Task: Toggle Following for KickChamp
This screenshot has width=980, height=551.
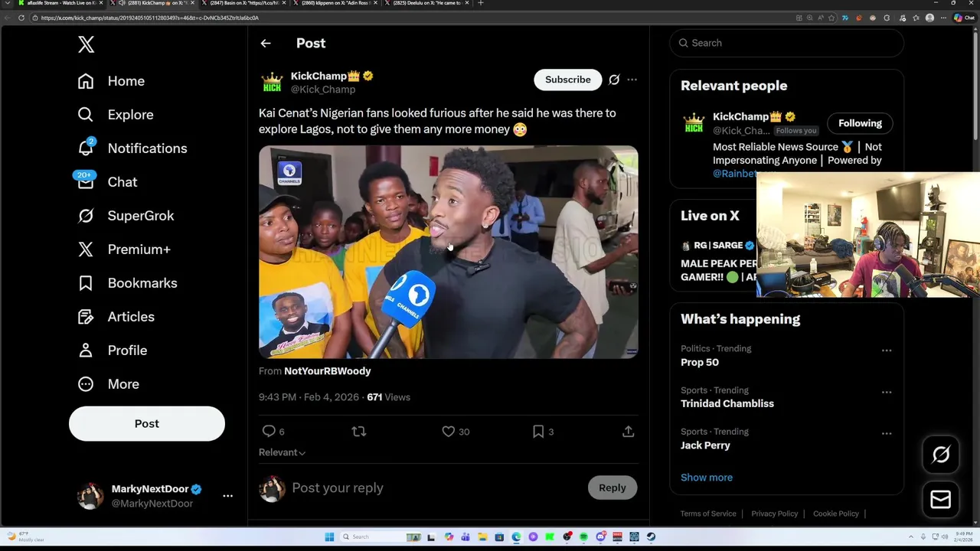Action: [x=860, y=123]
